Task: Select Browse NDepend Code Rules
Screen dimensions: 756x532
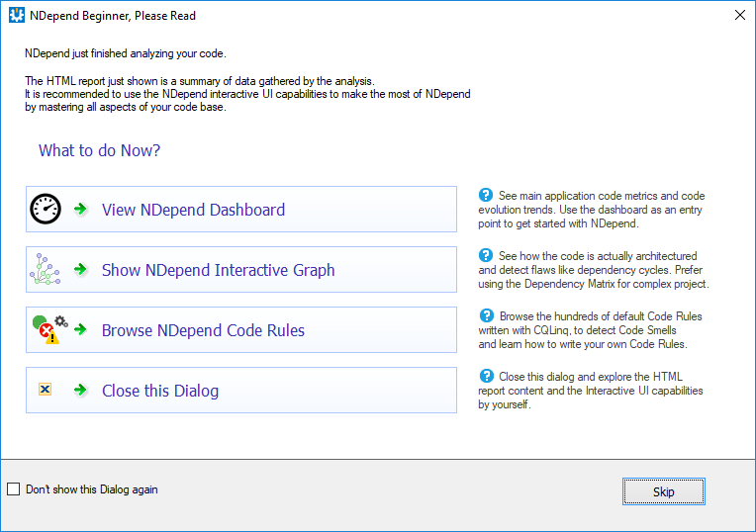Action: coord(241,329)
